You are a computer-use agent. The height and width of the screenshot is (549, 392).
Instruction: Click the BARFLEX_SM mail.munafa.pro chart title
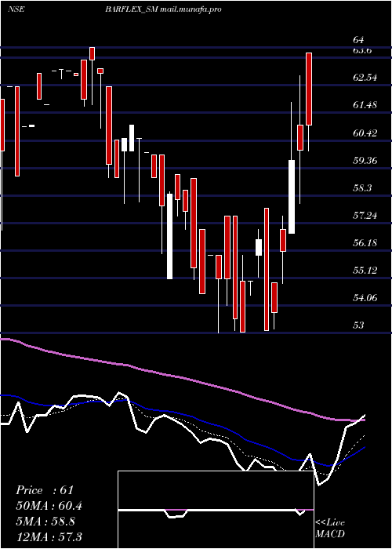pyautogui.click(x=163, y=9)
